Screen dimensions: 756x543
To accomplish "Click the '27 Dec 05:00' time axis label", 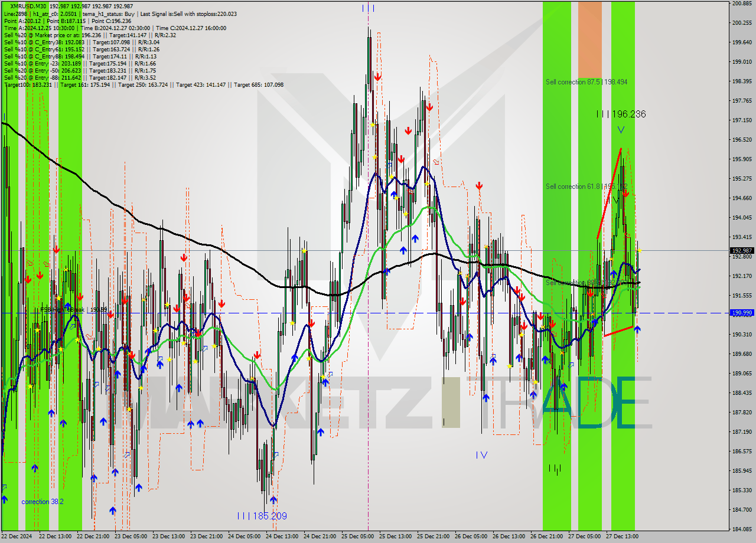I will pyautogui.click(x=584, y=537).
